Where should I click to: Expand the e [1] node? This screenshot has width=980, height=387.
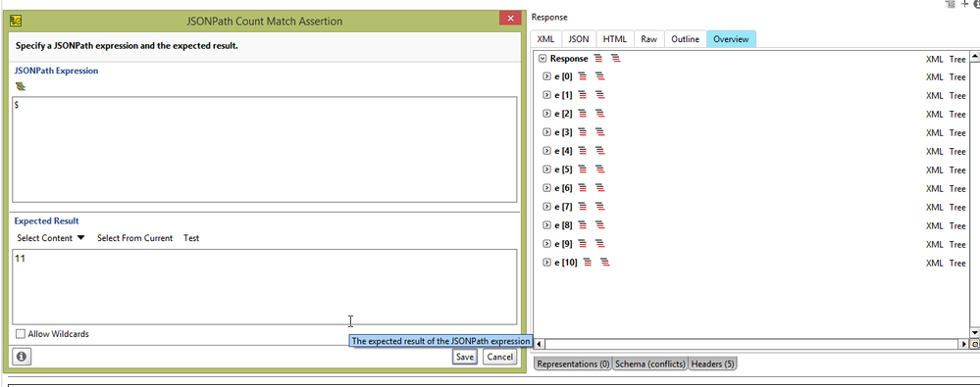tap(546, 95)
